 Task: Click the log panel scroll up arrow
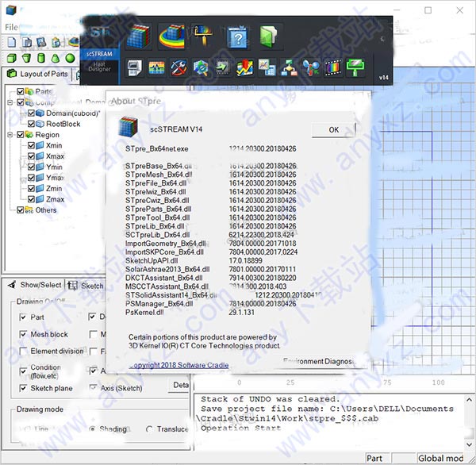coord(470,400)
